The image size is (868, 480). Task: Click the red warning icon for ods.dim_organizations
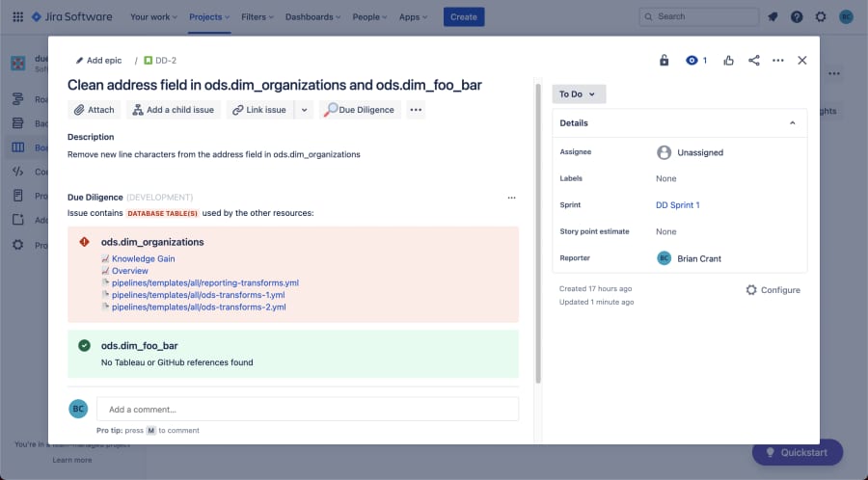(x=84, y=242)
